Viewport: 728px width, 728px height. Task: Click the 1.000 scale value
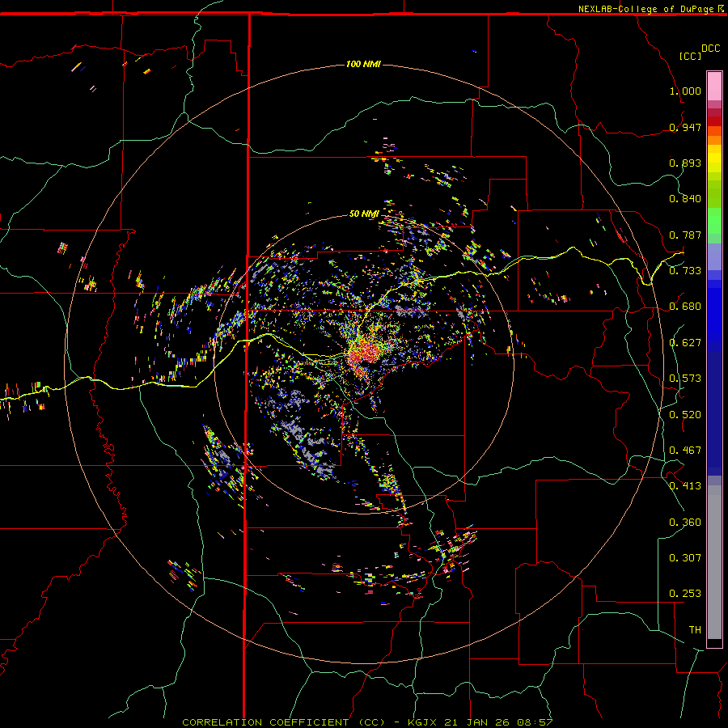click(x=685, y=91)
